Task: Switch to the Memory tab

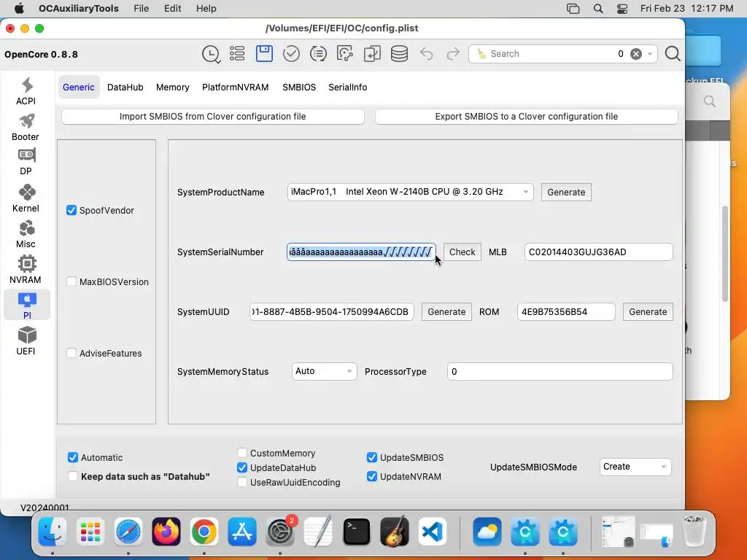Action: click(x=172, y=87)
